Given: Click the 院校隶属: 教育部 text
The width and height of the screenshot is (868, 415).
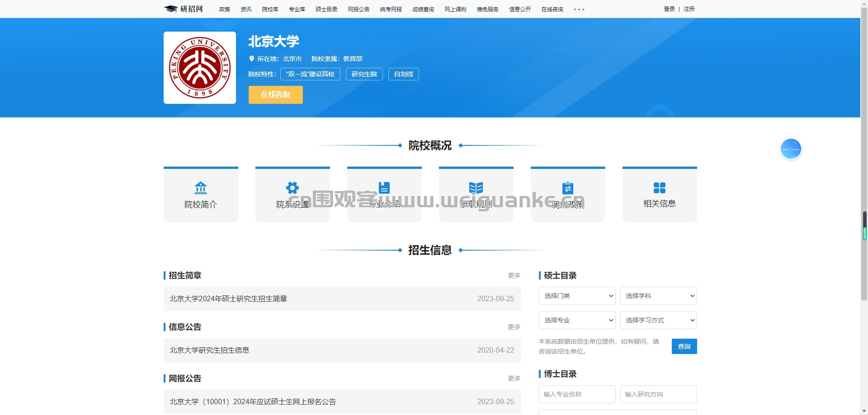Looking at the screenshot, I should (x=337, y=59).
